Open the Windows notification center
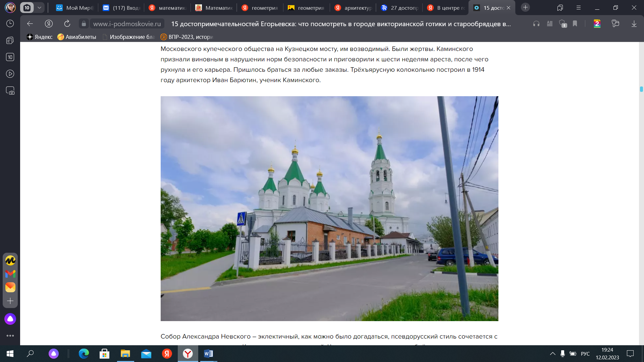This screenshot has height=362, width=644. pos(630,354)
